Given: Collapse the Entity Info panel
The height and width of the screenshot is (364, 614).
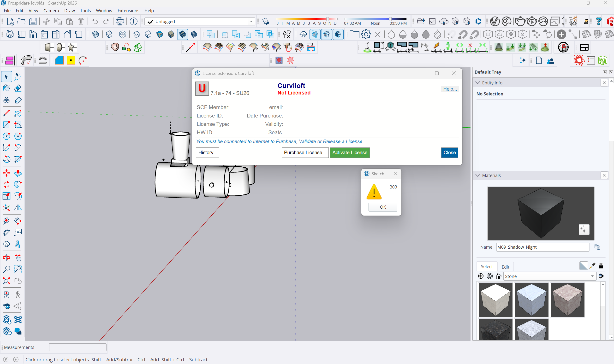Looking at the screenshot, I should pos(477,83).
